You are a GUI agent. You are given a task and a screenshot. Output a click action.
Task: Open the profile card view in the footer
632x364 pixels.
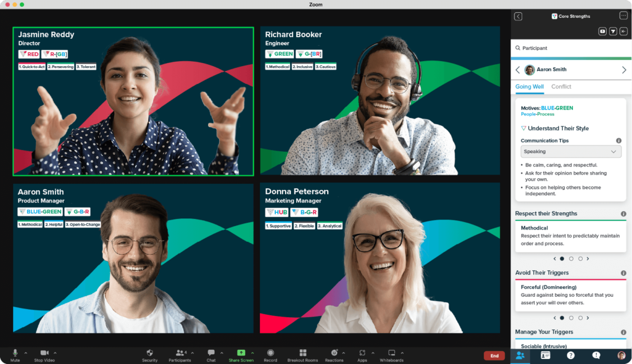[x=546, y=355]
